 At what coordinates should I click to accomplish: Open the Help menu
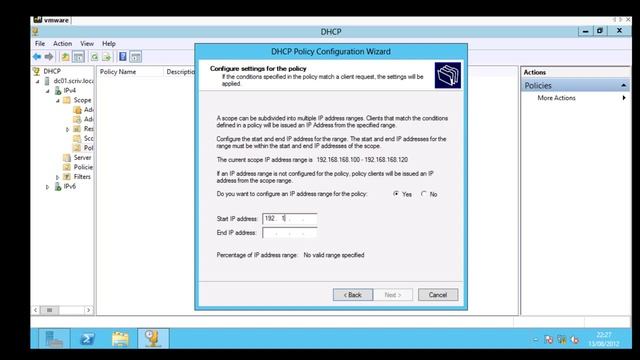pyautogui.click(x=109, y=43)
